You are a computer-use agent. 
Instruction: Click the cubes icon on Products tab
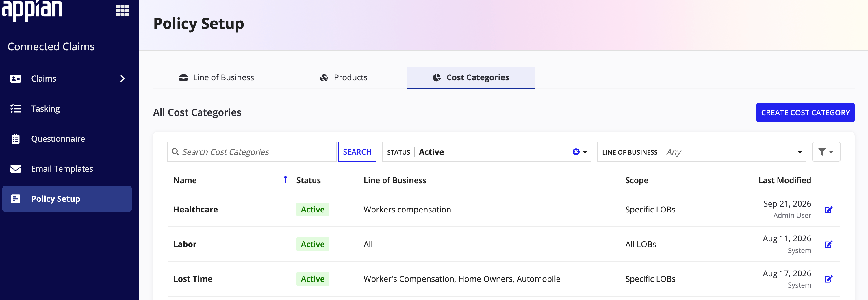(324, 77)
